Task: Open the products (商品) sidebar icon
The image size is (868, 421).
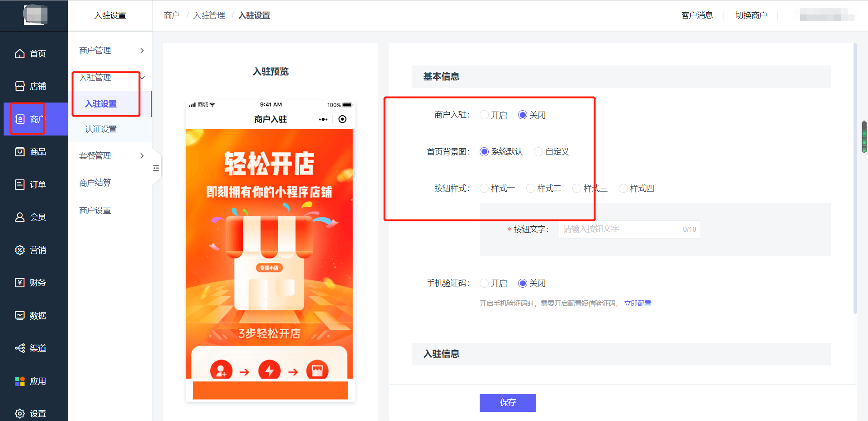Action: pyautogui.click(x=20, y=152)
